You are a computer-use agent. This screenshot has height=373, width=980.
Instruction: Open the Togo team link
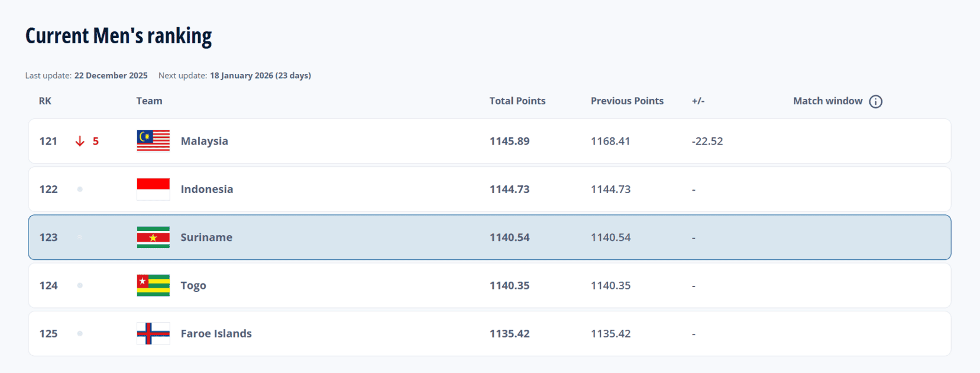[193, 285]
